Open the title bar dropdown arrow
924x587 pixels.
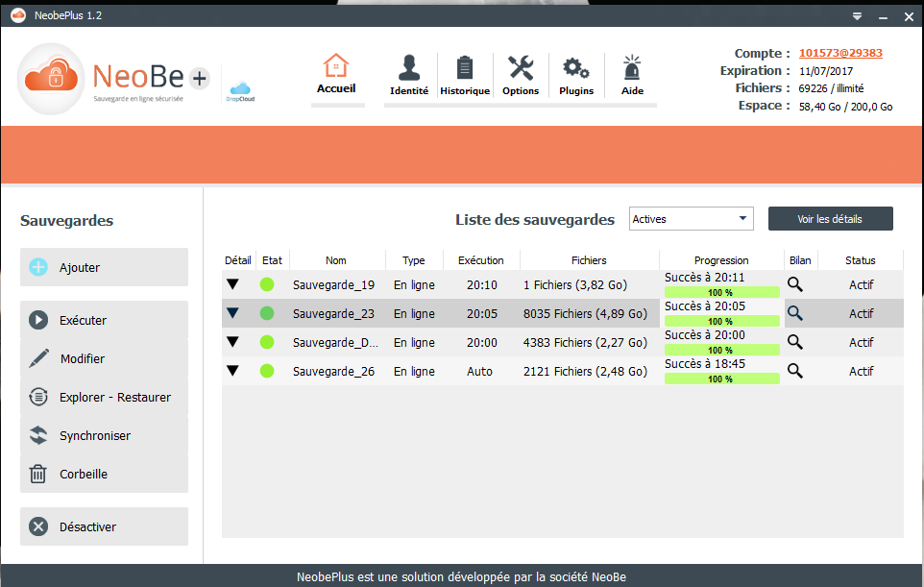tap(856, 15)
